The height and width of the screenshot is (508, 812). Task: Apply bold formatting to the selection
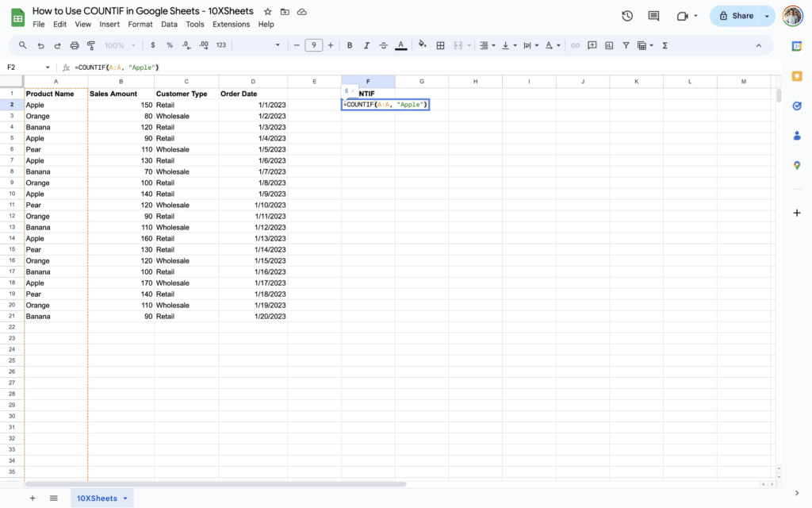click(350, 45)
